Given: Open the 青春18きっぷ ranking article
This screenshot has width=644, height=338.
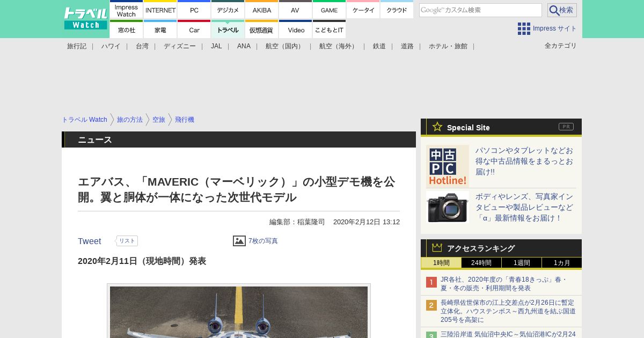Looking at the screenshot, I should pos(504,284).
